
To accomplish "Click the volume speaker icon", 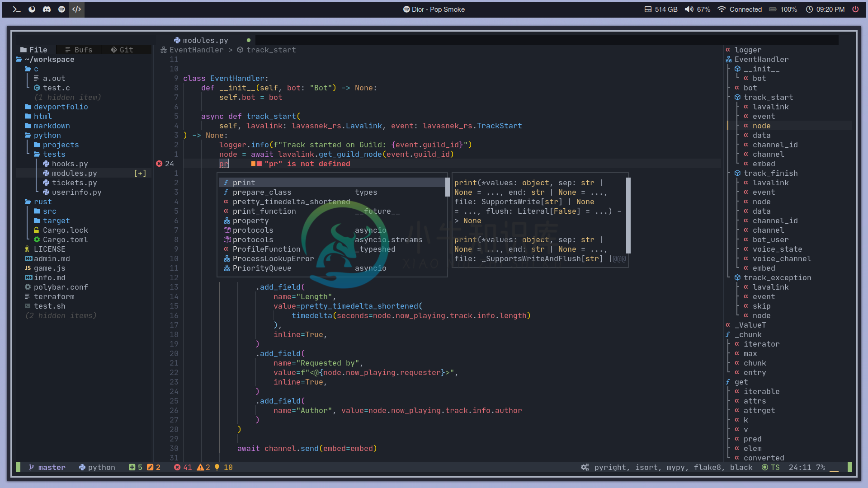I will pyautogui.click(x=689, y=9).
